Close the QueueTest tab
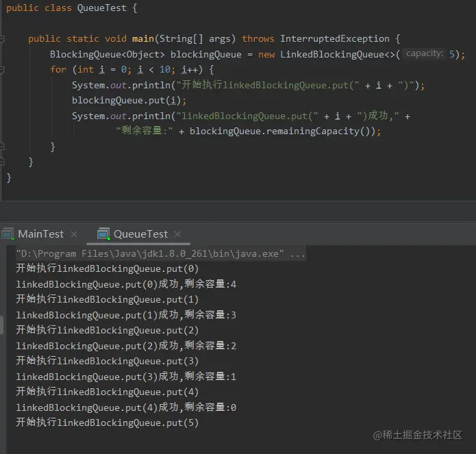The height and width of the screenshot is (454, 476). pos(177,234)
